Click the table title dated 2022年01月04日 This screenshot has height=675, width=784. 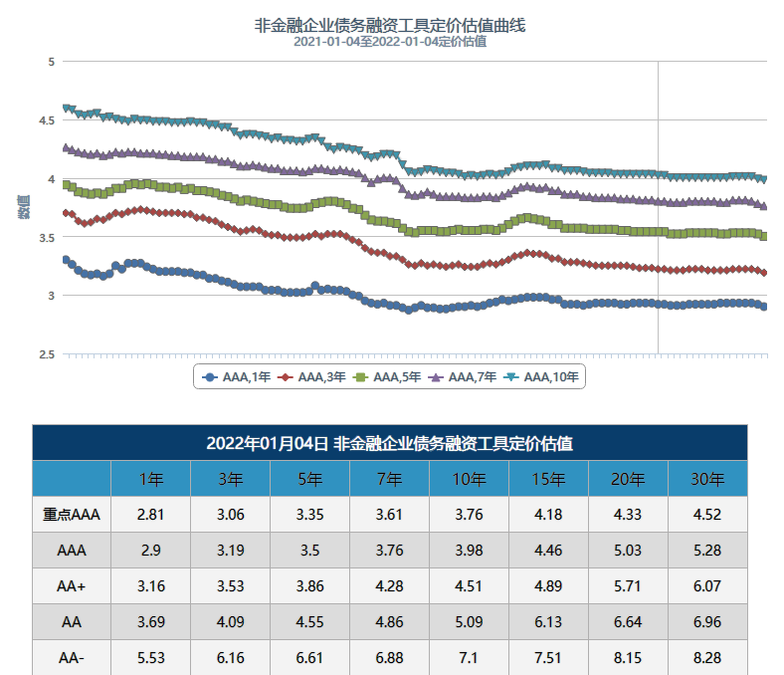pyautogui.click(x=389, y=443)
